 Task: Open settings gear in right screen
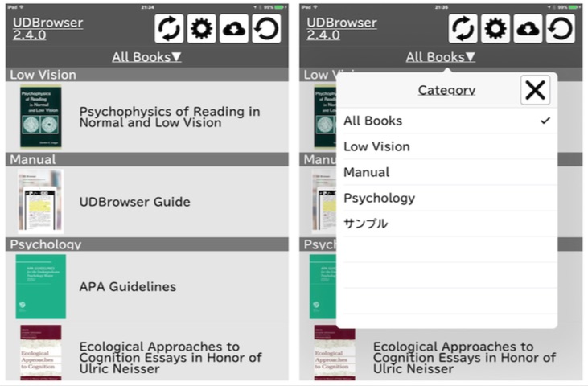pyautogui.click(x=495, y=28)
